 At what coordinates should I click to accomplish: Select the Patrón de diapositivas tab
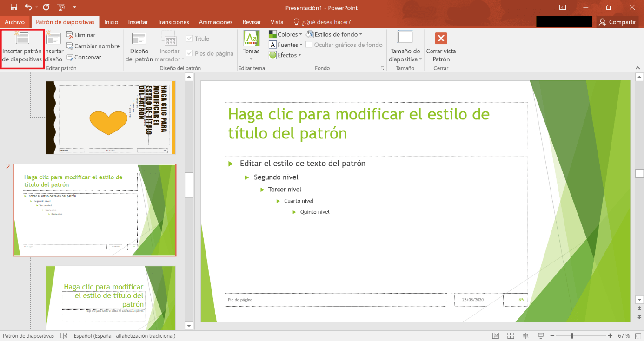click(x=65, y=22)
